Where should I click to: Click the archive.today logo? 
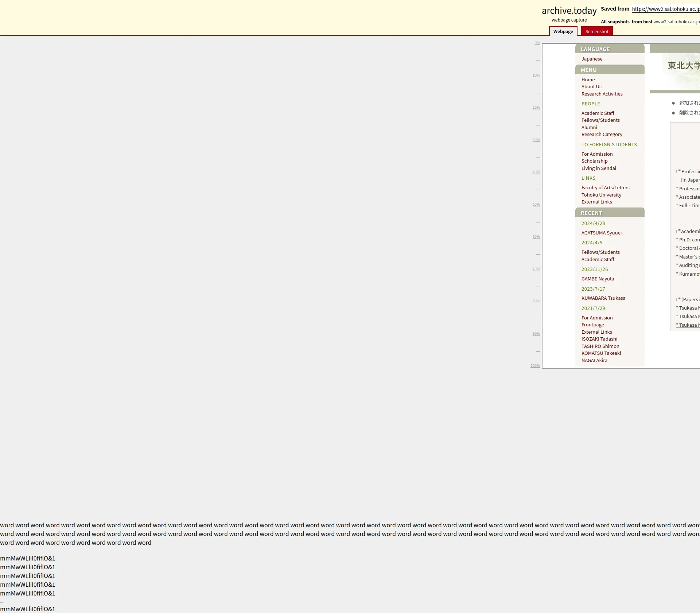click(x=569, y=11)
